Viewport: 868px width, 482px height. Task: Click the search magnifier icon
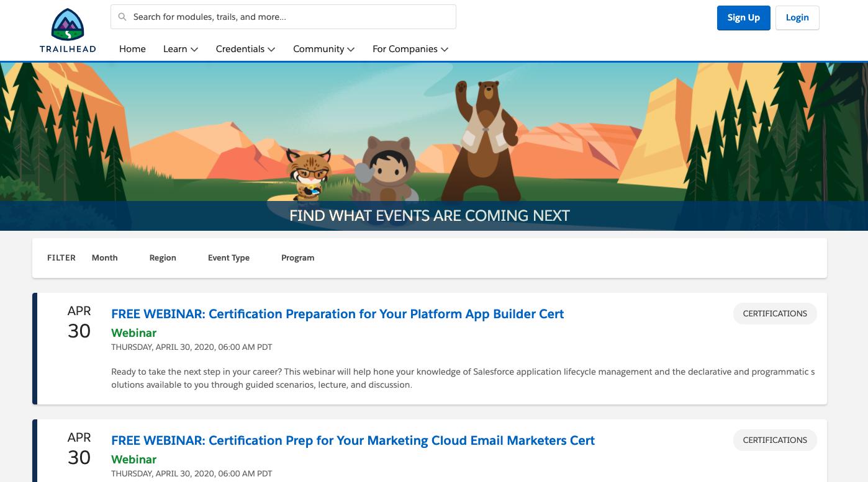(122, 17)
